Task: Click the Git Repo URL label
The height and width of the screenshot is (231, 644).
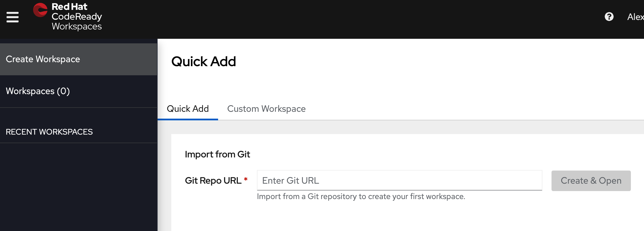Action: tap(213, 181)
